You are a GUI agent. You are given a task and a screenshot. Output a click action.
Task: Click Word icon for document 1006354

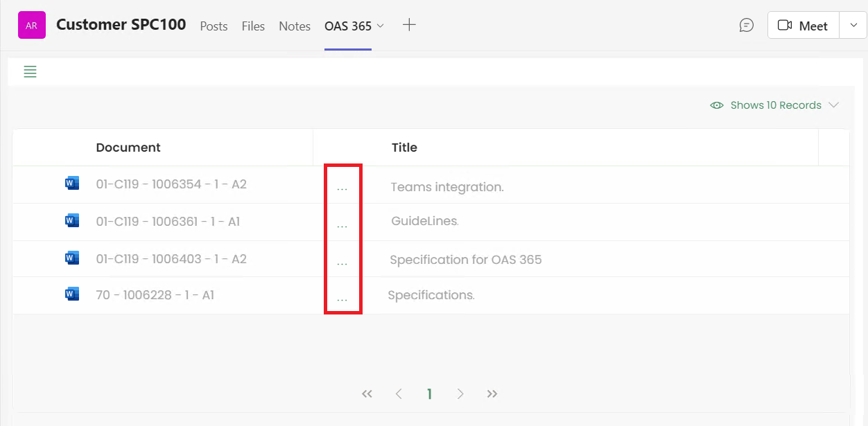pyautogui.click(x=72, y=184)
